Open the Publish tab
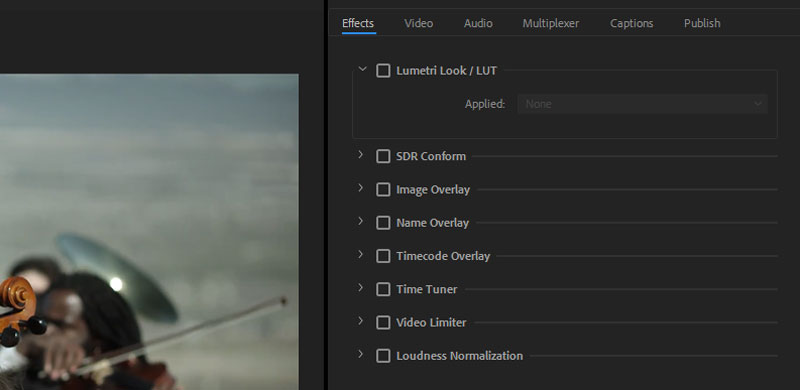Image resolution: width=800 pixels, height=390 pixels. [702, 23]
